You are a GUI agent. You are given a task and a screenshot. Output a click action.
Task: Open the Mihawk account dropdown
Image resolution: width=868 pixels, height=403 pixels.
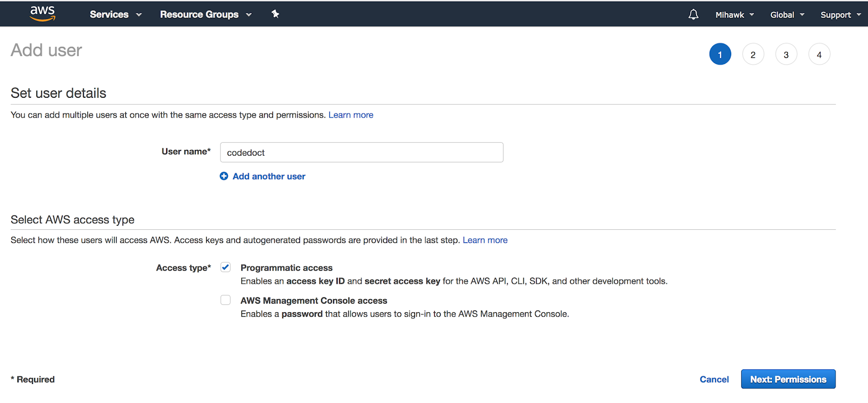click(x=735, y=15)
